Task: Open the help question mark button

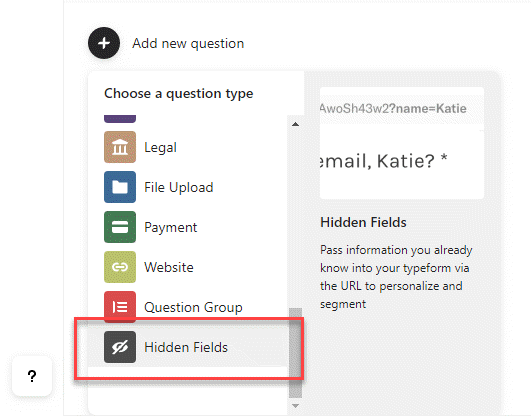Action: coord(32,376)
